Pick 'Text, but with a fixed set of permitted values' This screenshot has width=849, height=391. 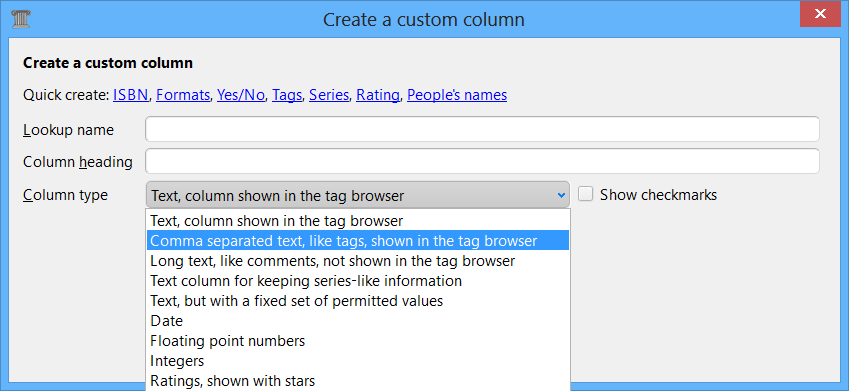coord(358,301)
